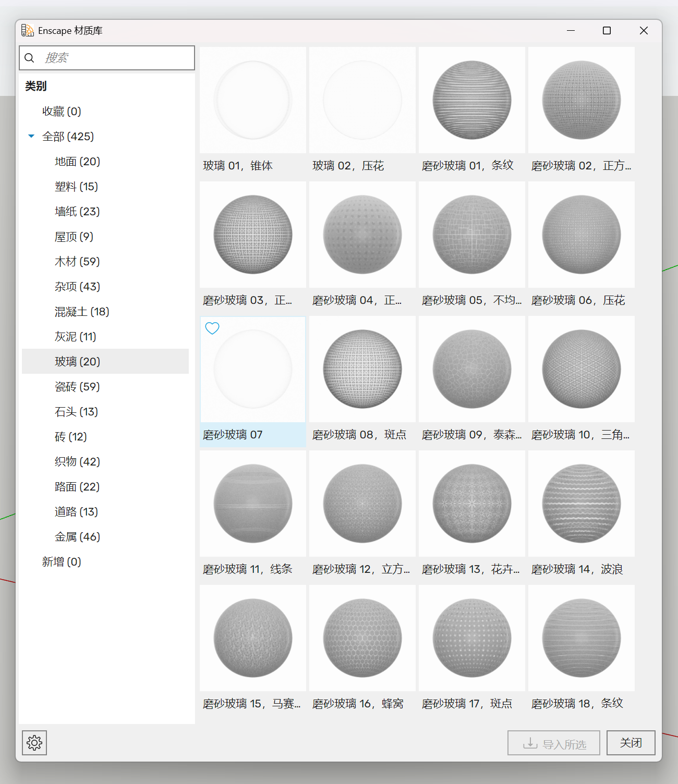Select the 磨砂玻璃 14, 波浪 material preview
The height and width of the screenshot is (784, 678).
point(582,504)
